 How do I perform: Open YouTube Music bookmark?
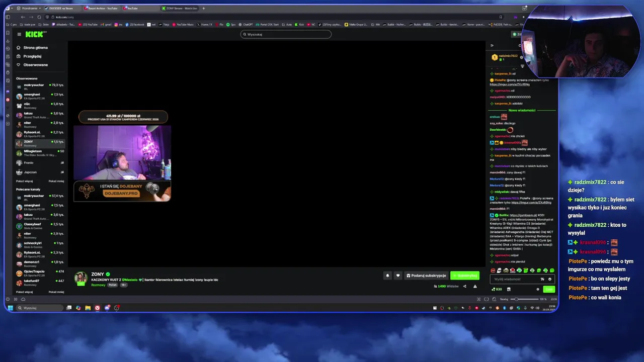(184, 25)
